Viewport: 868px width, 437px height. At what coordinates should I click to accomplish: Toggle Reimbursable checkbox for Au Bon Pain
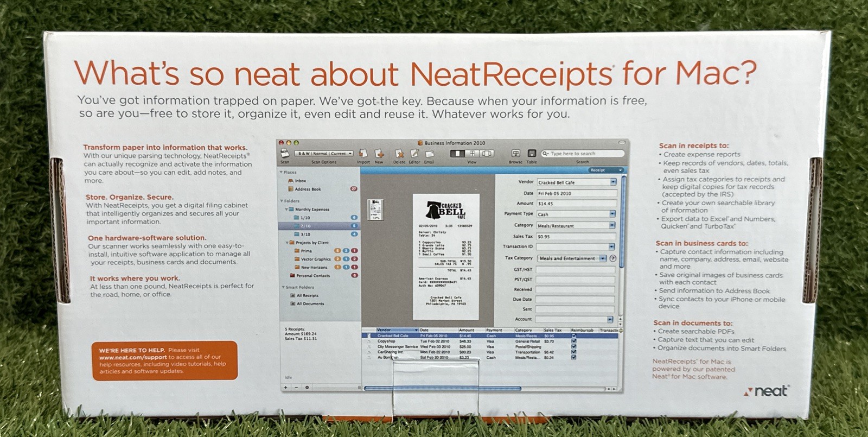pos(574,357)
